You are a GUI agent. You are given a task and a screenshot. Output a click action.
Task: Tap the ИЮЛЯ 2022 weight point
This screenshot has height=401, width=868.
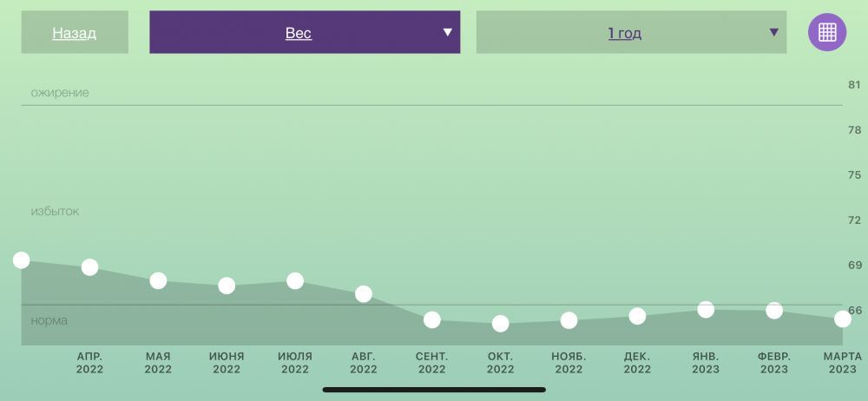coord(295,281)
